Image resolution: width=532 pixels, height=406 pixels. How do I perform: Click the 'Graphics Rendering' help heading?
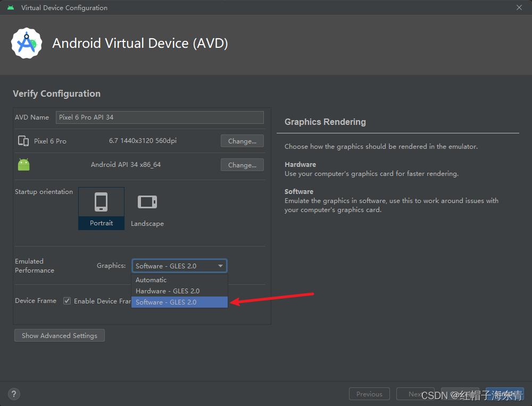[325, 122]
